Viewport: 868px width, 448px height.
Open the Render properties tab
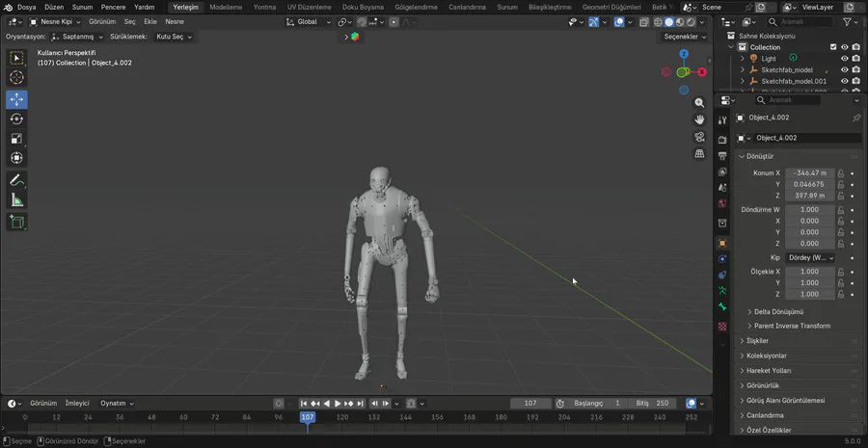tap(721, 140)
